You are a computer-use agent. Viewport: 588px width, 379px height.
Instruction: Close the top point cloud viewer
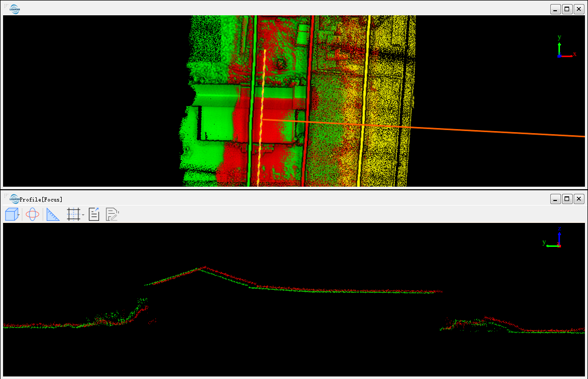pos(579,9)
